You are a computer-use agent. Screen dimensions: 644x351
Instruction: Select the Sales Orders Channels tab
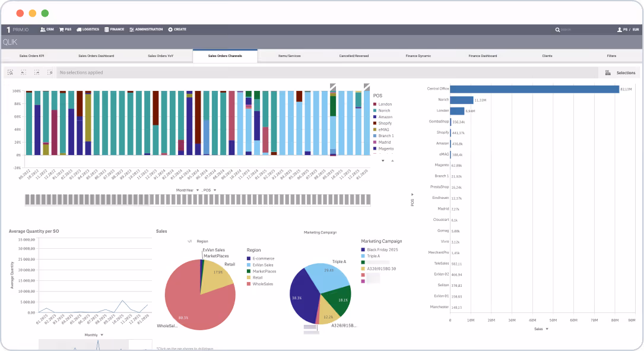225,56
